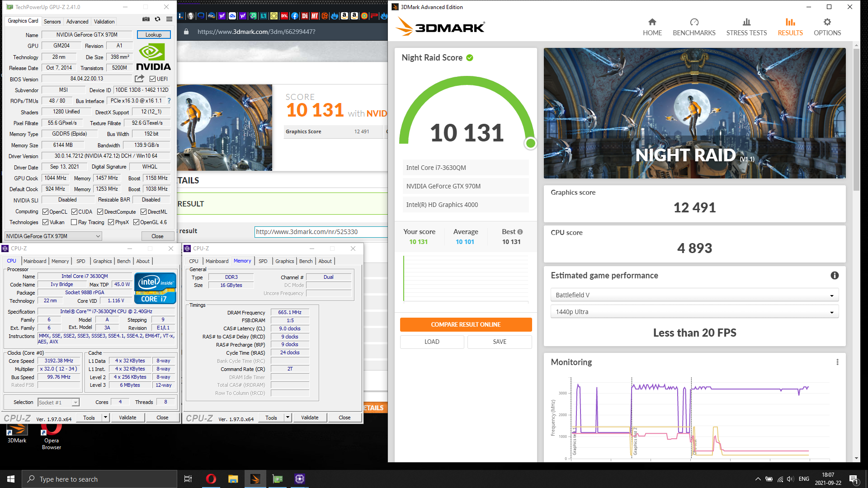The width and height of the screenshot is (868, 488).
Task: Switch to the GPU-Z Validation tab
Action: [104, 22]
